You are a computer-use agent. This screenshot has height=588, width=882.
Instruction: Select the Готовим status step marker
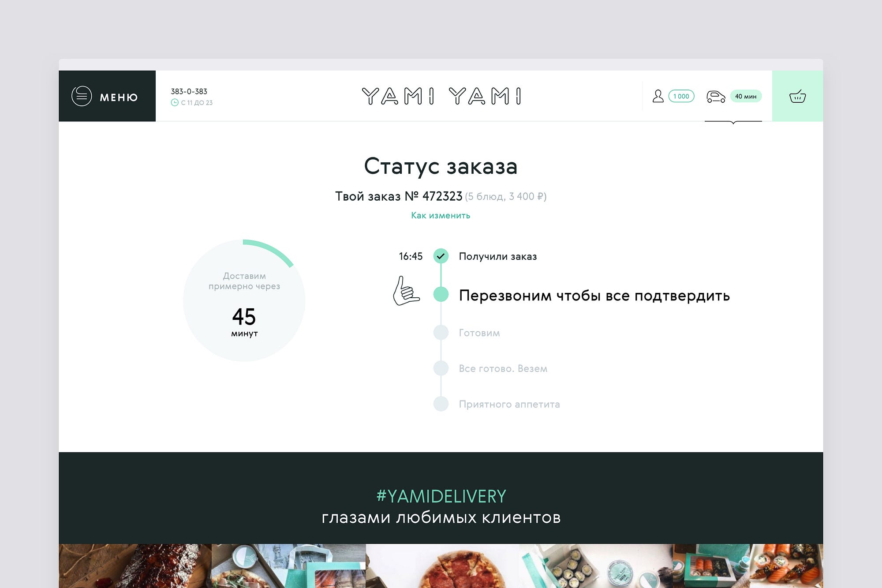pyautogui.click(x=441, y=332)
